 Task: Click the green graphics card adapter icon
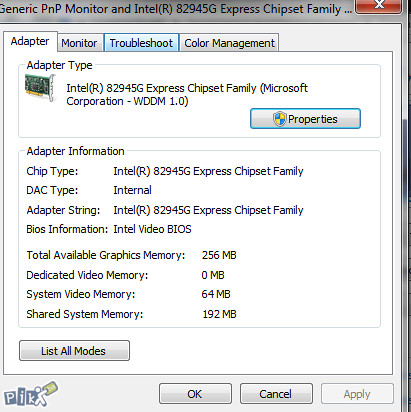pyautogui.click(x=40, y=88)
